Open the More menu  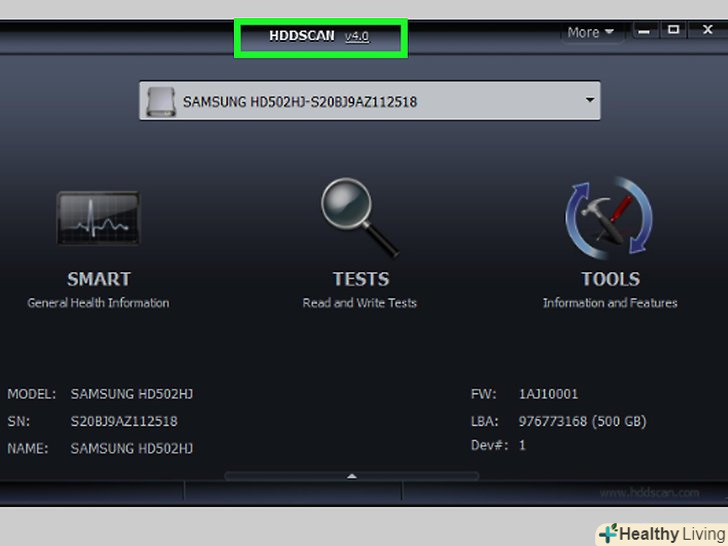tap(591, 32)
